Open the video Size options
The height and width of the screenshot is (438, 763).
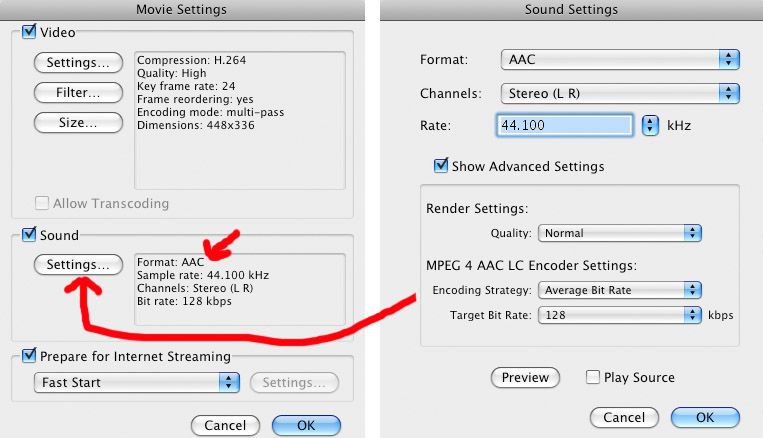(x=78, y=123)
